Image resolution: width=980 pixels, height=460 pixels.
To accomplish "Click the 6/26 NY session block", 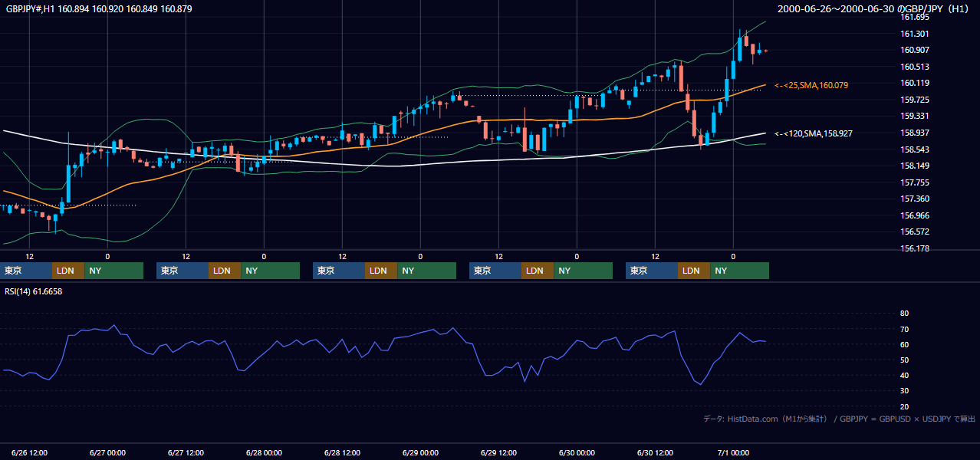I will (x=114, y=271).
